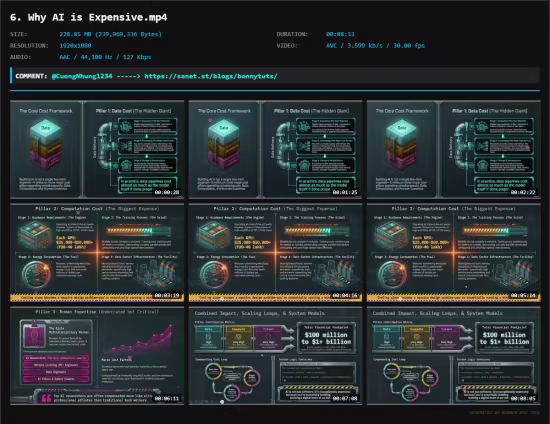Click the RESOLUTION: label
Viewport: 550px width, 424px height.
[x=29, y=46]
